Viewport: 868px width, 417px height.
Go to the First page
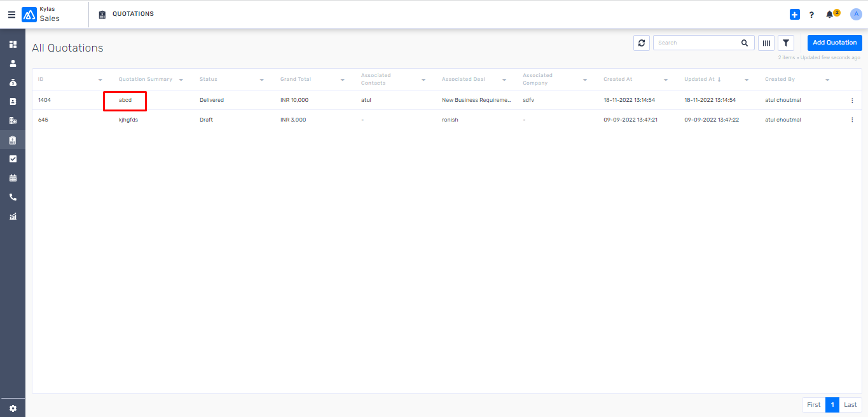[x=814, y=405]
